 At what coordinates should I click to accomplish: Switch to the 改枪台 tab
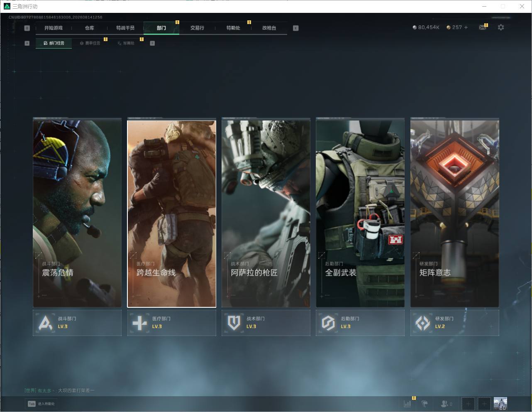click(x=269, y=28)
